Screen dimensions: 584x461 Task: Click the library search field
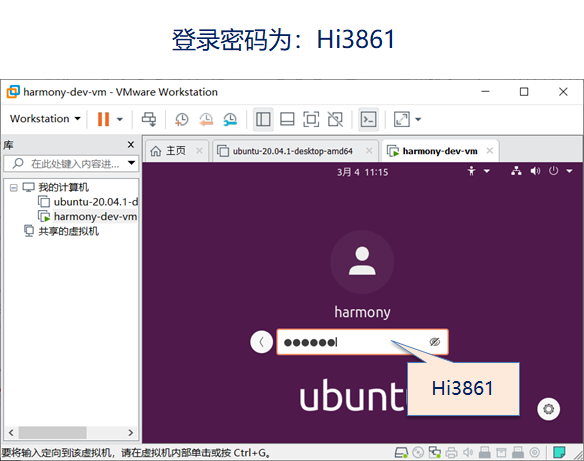pos(70,163)
